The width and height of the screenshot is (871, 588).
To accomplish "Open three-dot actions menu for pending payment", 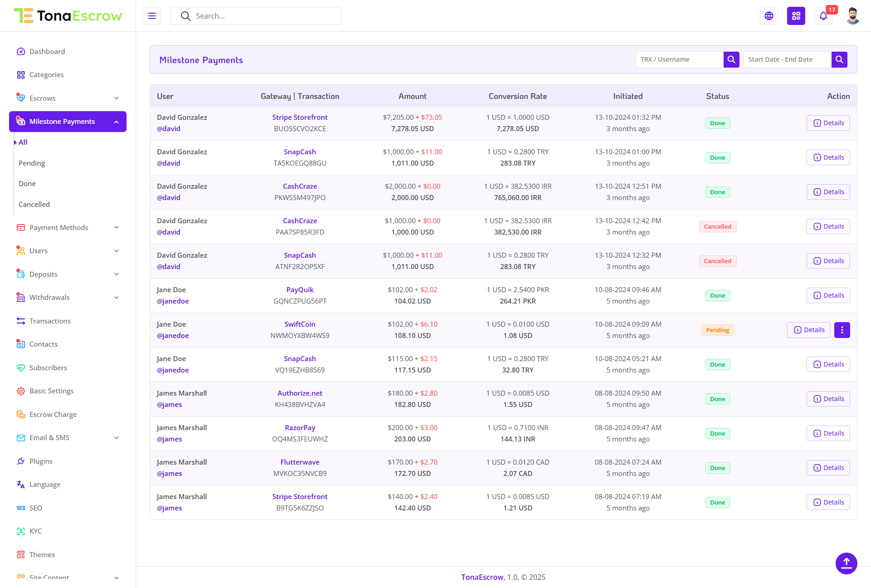I will [x=842, y=330].
